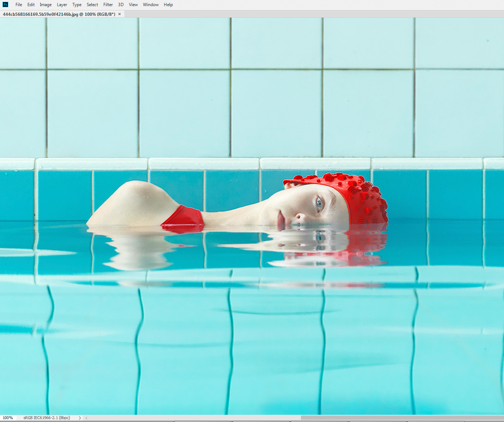Close the open jpg document tab
Viewport: 504px width, 422px height.
(120, 14)
